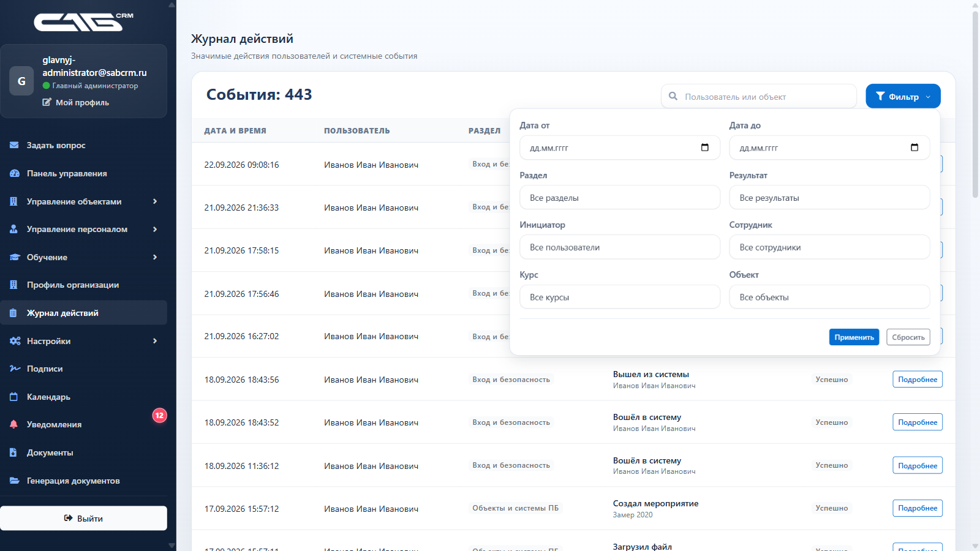980x551 pixels.
Task: Click the folder icon for Генерация документов
Action: click(x=15, y=481)
